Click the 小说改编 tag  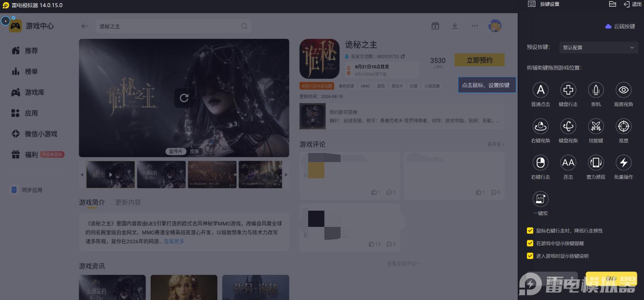point(432,86)
